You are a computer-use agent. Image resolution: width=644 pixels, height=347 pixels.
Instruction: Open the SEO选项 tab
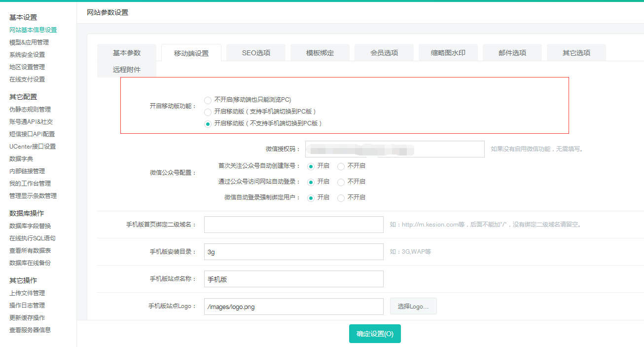(x=255, y=52)
